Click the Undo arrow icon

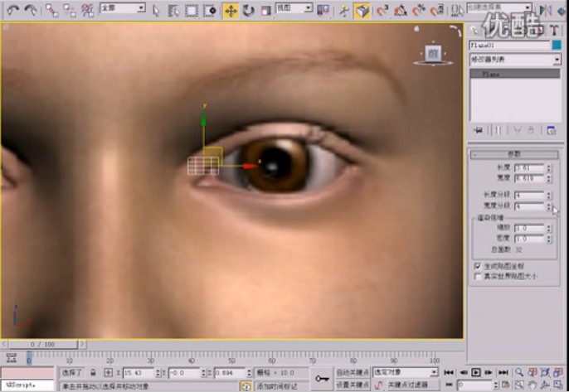pos(12,11)
